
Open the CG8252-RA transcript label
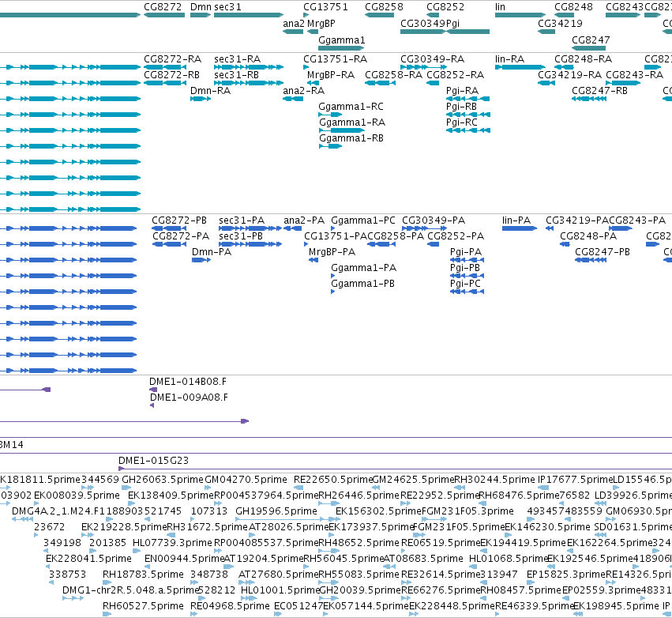click(456, 75)
